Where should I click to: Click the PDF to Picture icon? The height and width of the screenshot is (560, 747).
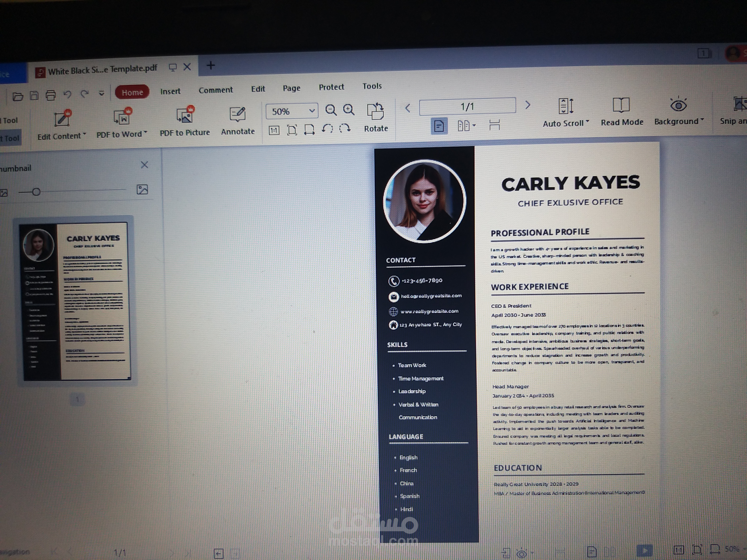[x=185, y=116]
